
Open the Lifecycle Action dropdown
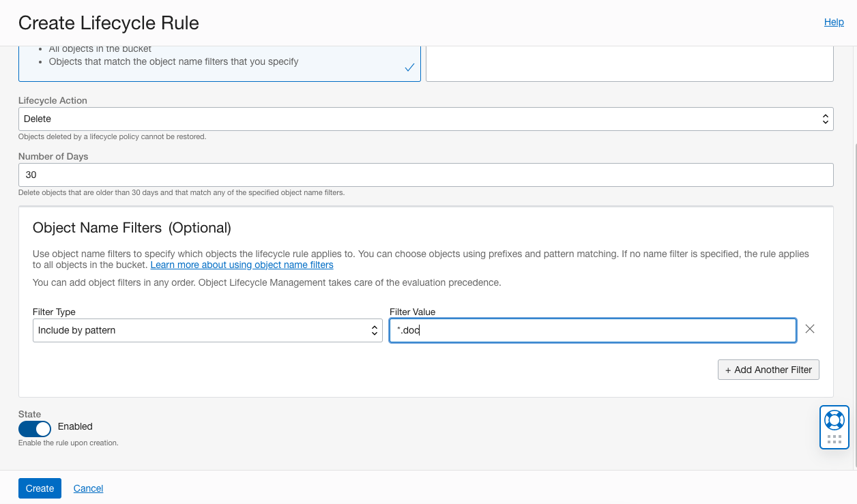click(425, 119)
